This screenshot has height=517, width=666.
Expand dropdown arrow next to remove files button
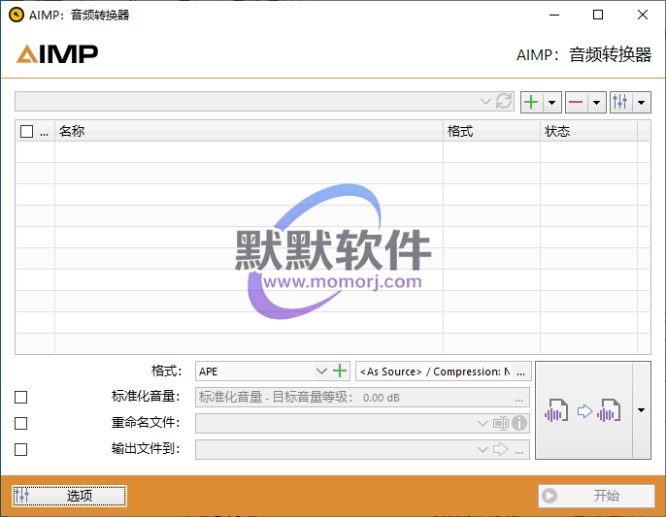pyautogui.click(x=596, y=102)
